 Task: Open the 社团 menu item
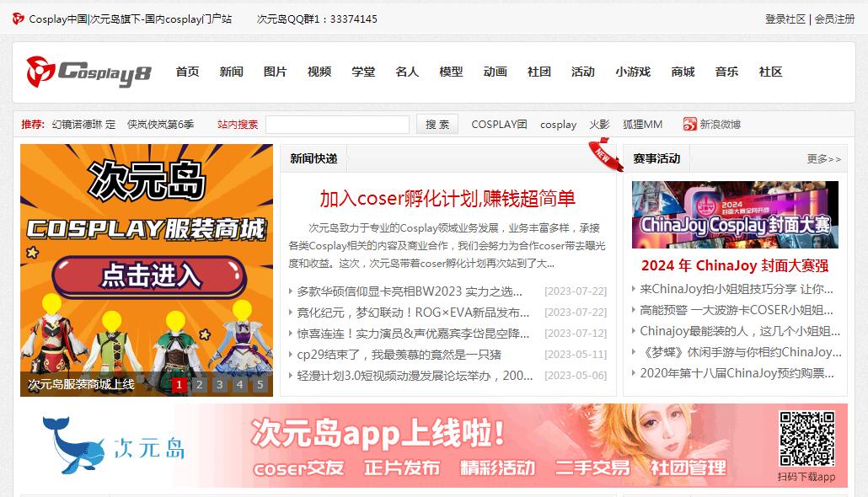tap(538, 72)
